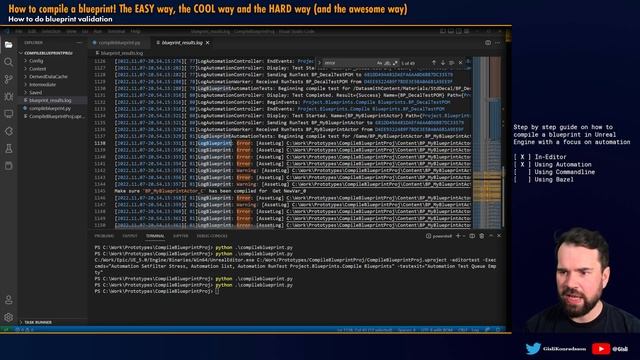Select compileblueprint.py in Explorer tree
Screen dimensions: 640x360
coord(50,109)
